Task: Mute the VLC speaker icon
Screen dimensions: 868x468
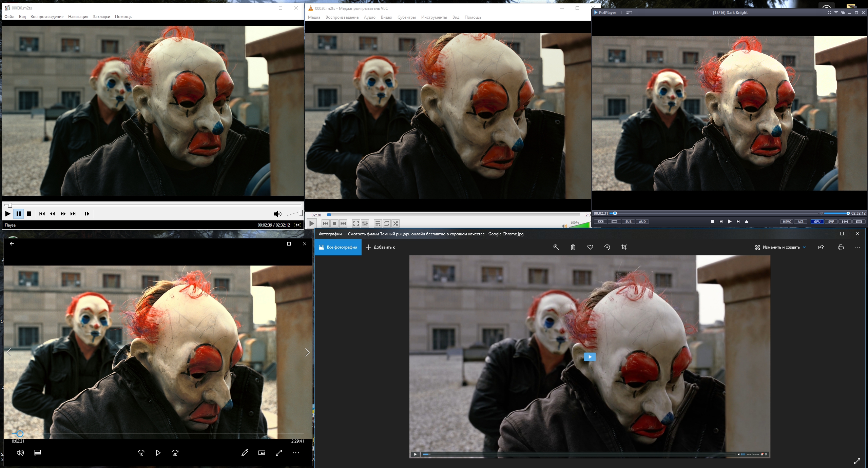Action: click(564, 226)
